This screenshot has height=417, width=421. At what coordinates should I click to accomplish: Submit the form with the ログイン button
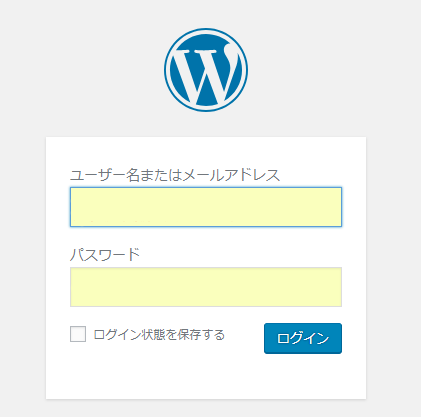pyautogui.click(x=303, y=338)
